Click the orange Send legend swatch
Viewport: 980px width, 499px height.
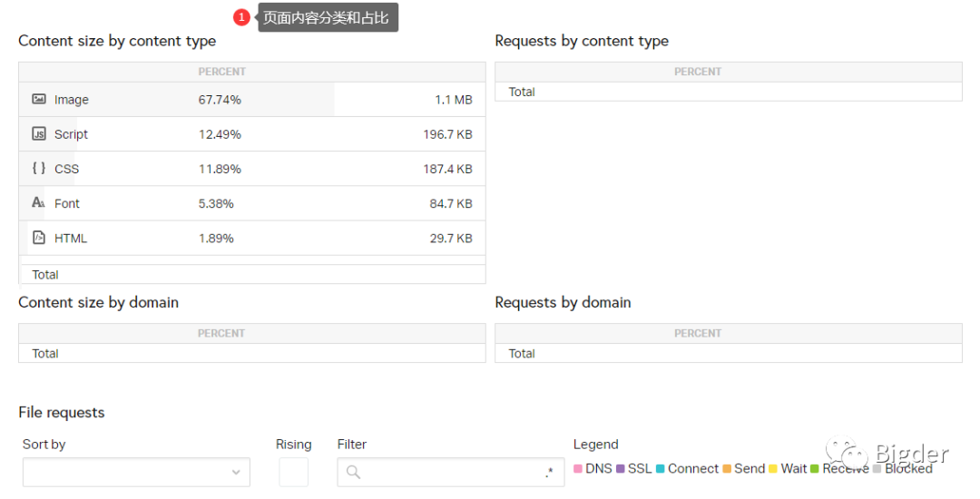pos(727,469)
